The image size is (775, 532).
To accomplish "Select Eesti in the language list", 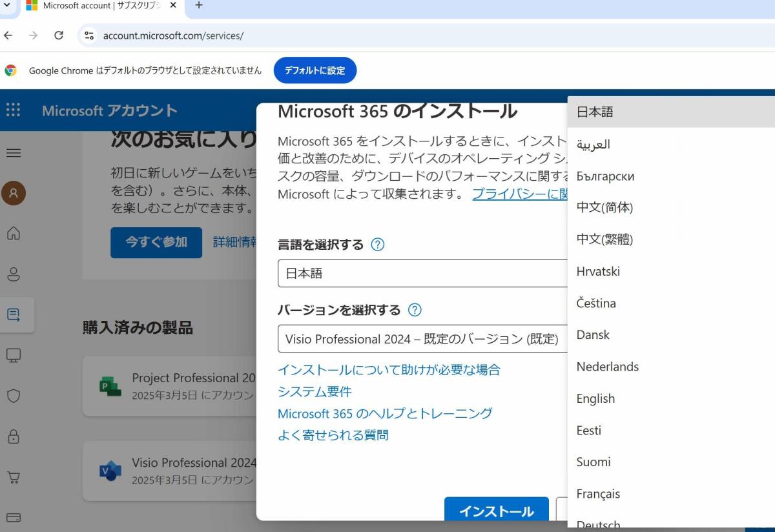I will click(671, 430).
